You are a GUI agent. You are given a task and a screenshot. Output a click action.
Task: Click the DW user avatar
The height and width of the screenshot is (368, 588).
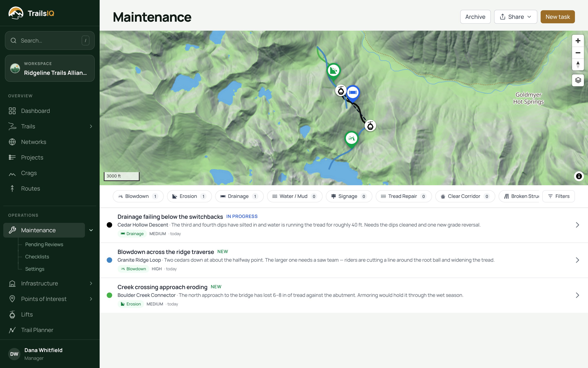click(x=14, y=354)
